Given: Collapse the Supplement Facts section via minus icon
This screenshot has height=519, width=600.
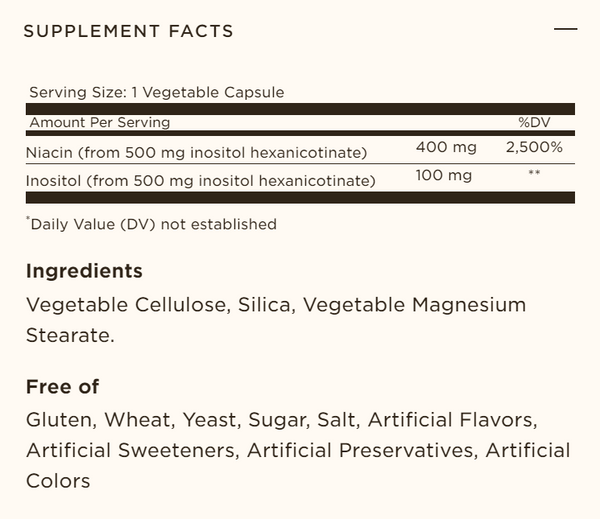Looking at the screenshot, I should click(565, 30).
